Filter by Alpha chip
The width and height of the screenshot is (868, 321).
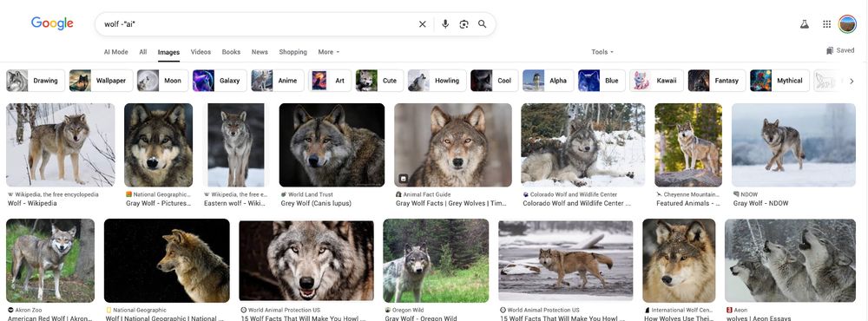coord(548,81)
